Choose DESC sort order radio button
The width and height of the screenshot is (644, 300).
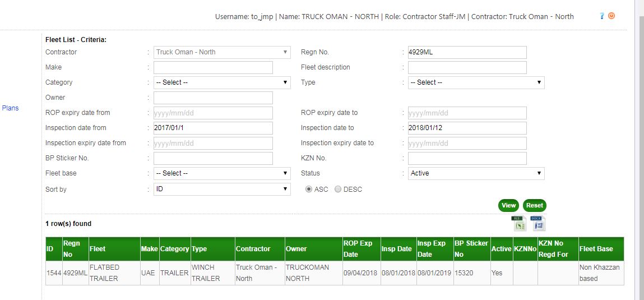(x=338, y=190)
